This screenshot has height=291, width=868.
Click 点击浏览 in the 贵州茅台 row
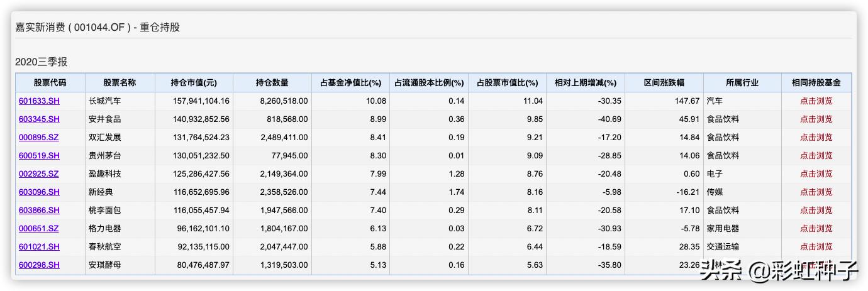tap(816, 155)
